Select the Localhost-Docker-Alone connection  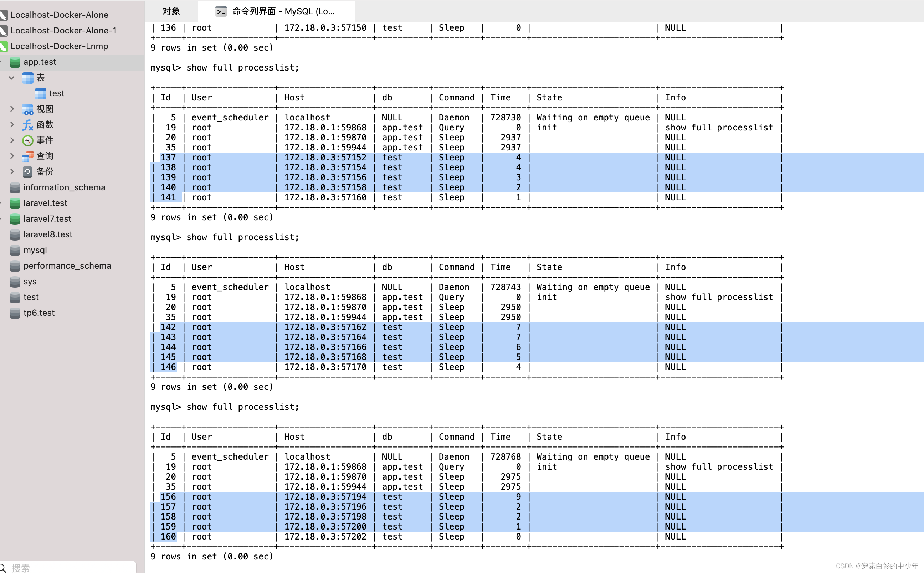click(60, 15)
